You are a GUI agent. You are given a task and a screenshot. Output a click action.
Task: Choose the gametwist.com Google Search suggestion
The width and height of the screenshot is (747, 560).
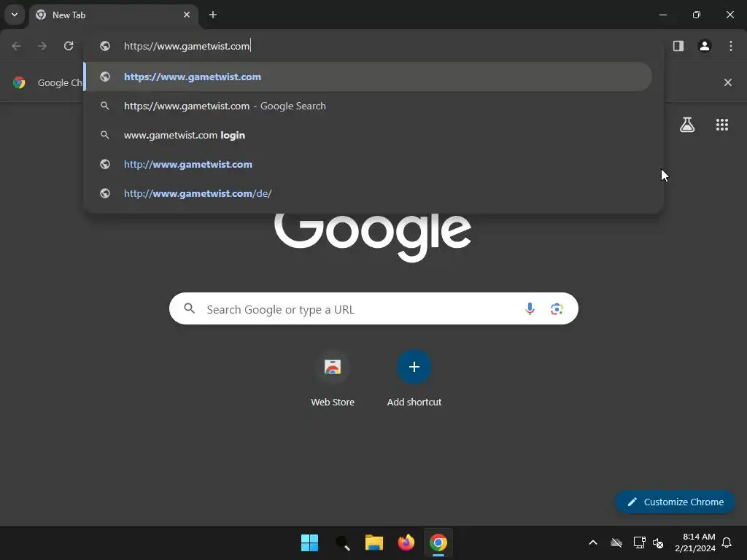click(x=368, y=106)
